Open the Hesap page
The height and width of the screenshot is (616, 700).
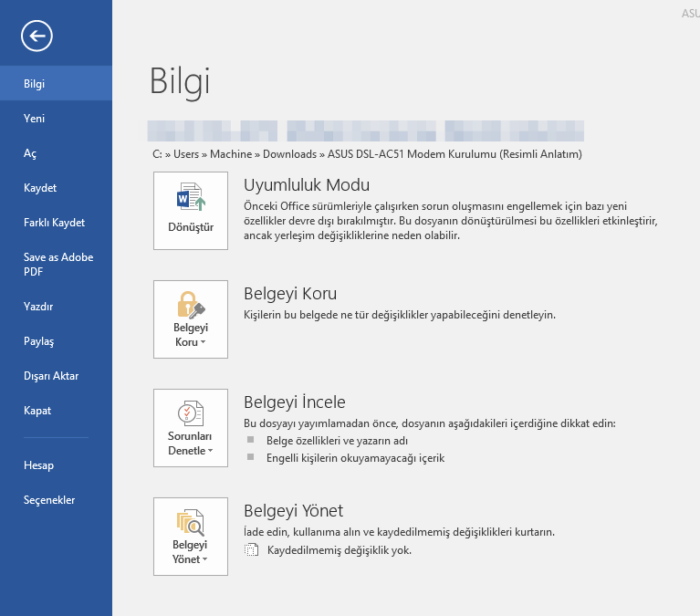(56, 465)
